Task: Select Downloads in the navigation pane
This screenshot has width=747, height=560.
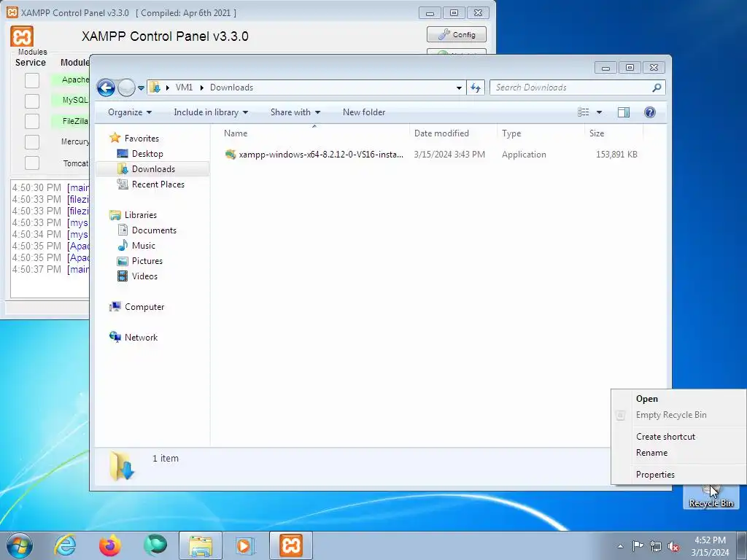Action: [x=153, y=169]
